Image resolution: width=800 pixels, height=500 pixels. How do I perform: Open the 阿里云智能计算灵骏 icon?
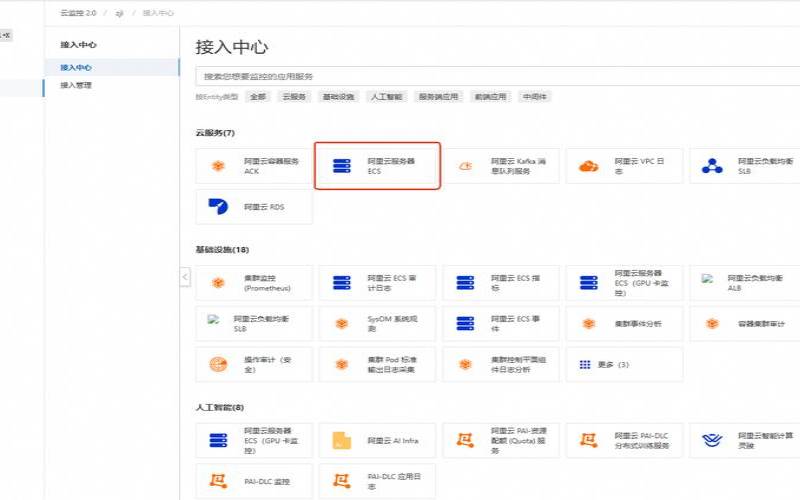pos(712,440)
